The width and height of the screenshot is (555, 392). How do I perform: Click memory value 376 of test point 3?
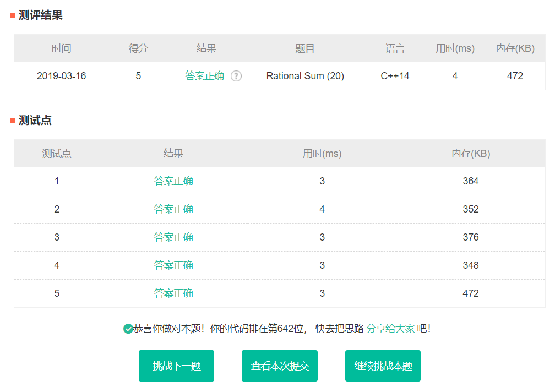(x=471, y=237)
